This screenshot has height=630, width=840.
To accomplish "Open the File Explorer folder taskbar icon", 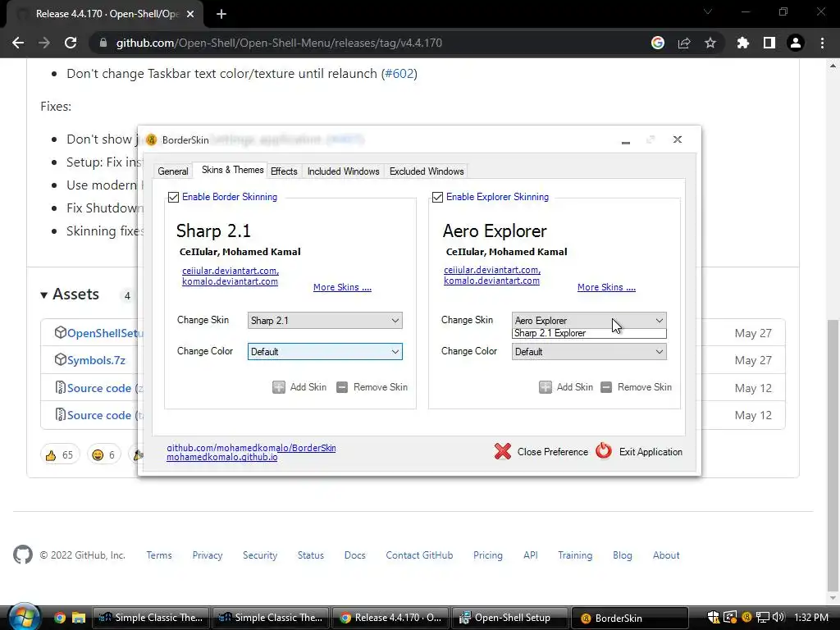I will [79, 618].
